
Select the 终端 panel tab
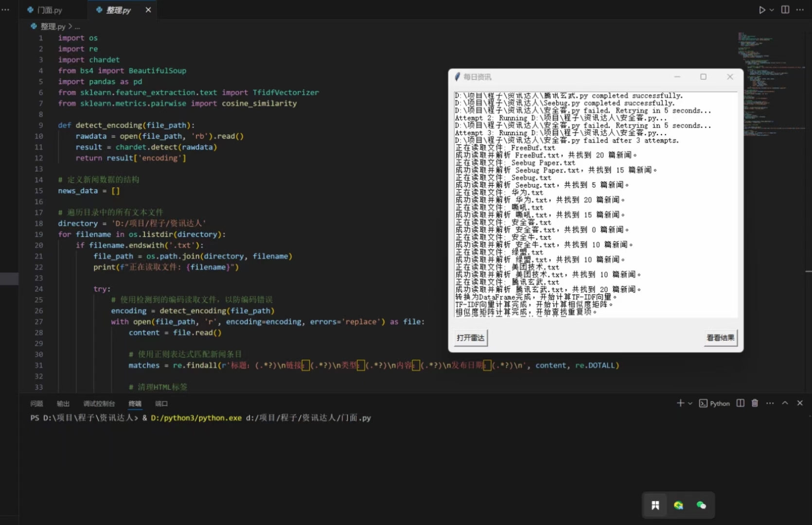tap(135, 403)
